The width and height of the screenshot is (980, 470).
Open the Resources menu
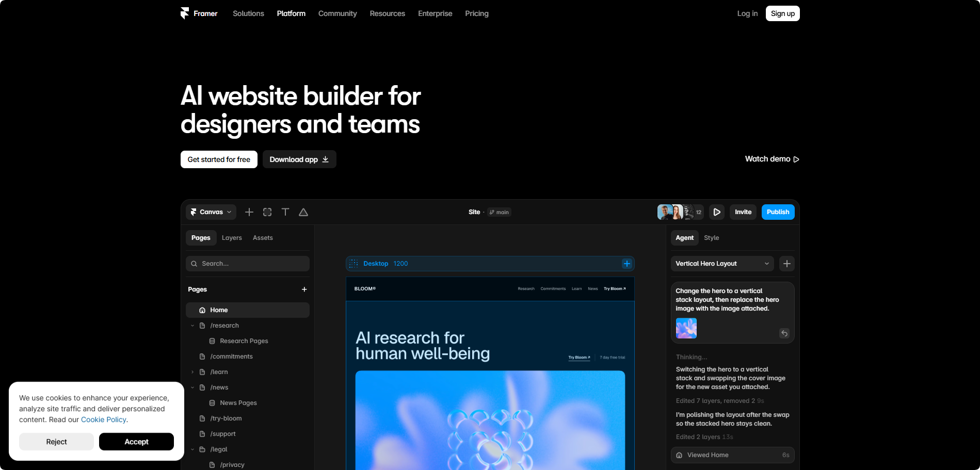[388, 13]
